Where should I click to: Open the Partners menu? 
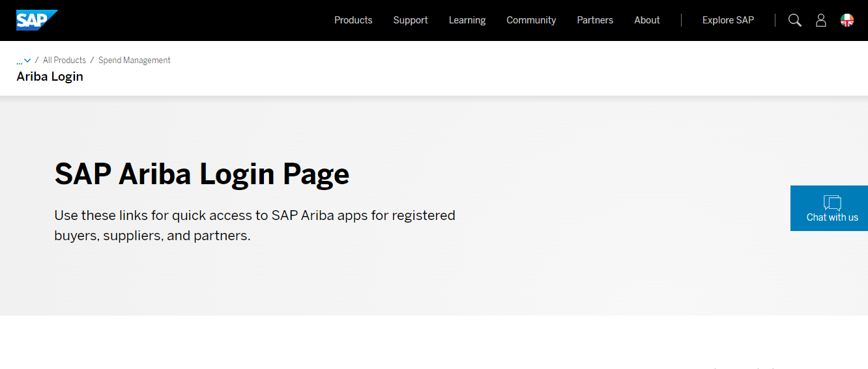595,20
